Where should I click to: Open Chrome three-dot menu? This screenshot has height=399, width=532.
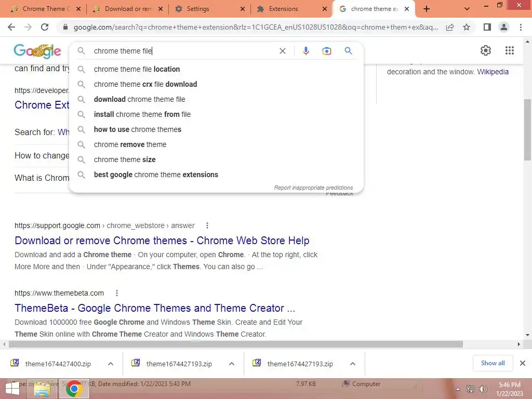(x=521, y=27)
